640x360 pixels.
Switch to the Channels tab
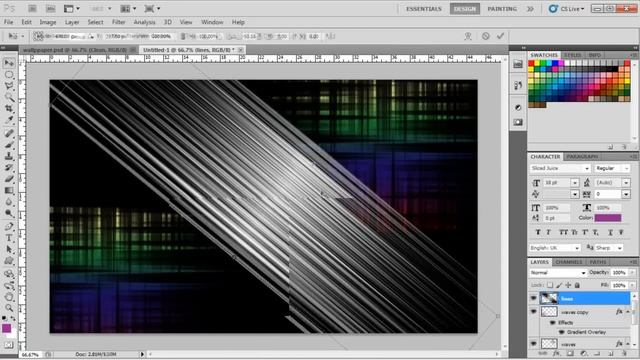tap(569, 262)
